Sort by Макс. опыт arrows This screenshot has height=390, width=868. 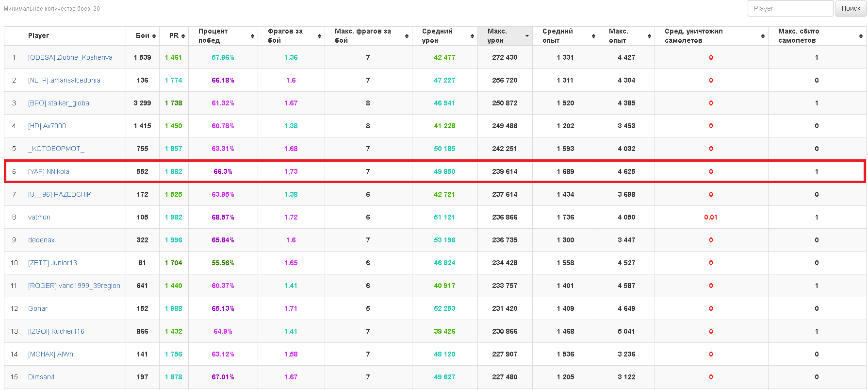click(x=649, y=36)
